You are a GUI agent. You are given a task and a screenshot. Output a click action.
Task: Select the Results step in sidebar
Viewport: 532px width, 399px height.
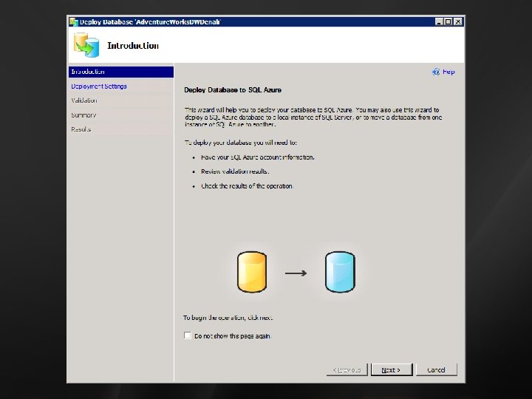click(81, 129)
